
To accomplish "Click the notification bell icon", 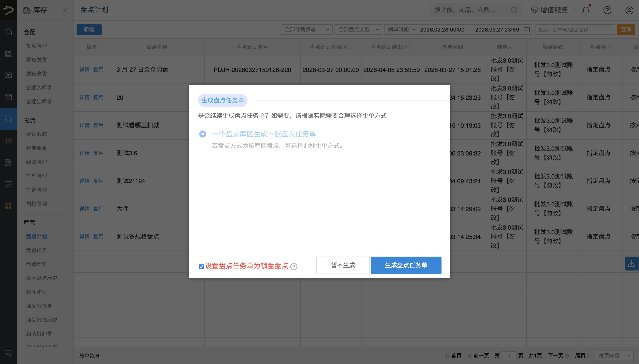I will click(x=586, y=10).
